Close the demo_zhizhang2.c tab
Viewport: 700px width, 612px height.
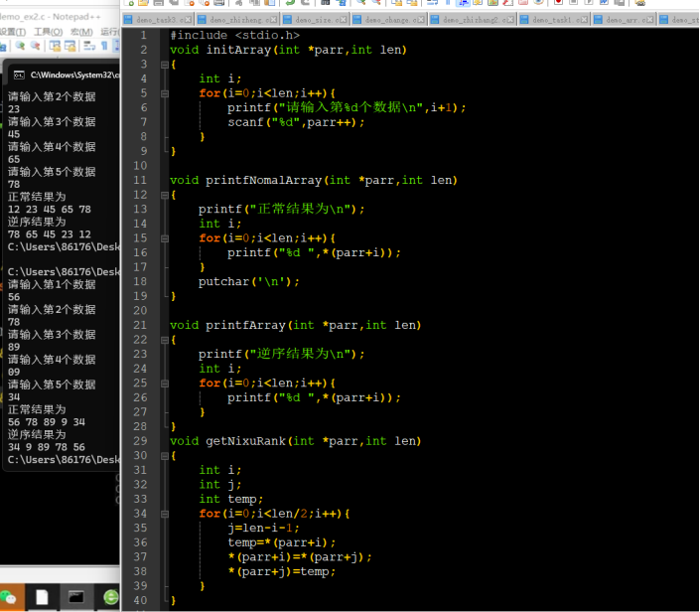(510, 20)
